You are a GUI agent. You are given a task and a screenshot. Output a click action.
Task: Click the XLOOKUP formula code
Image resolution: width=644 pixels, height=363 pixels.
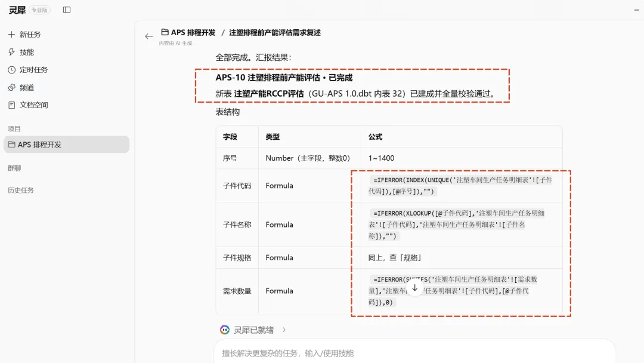(456, 224)
